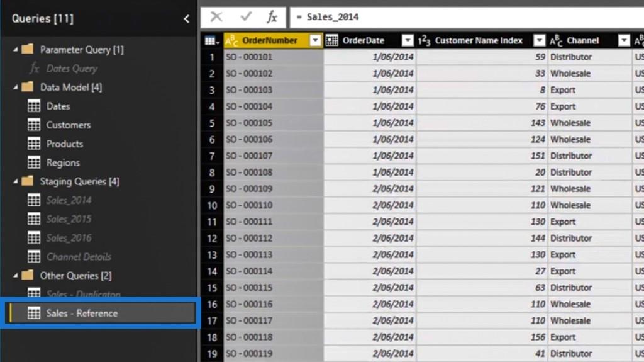Click cell SO - 000108
Viewport: 644px width, 362px height.
274,173
